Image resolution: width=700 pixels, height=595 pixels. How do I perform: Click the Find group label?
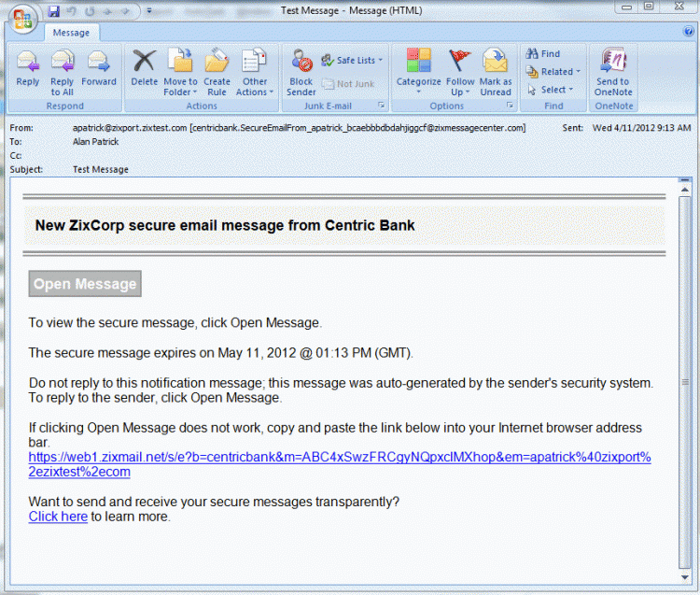553,106
